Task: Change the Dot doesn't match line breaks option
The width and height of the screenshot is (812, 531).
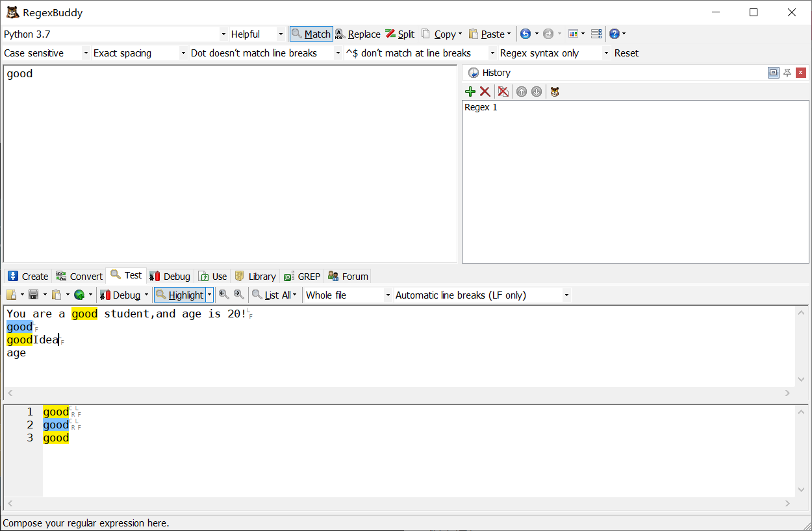Action: [265, 53]
